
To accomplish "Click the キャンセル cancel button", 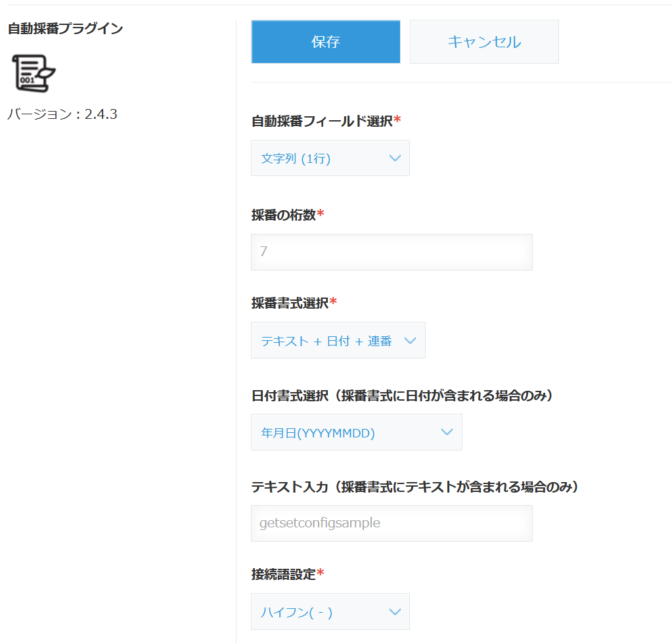I will (484, 41).
